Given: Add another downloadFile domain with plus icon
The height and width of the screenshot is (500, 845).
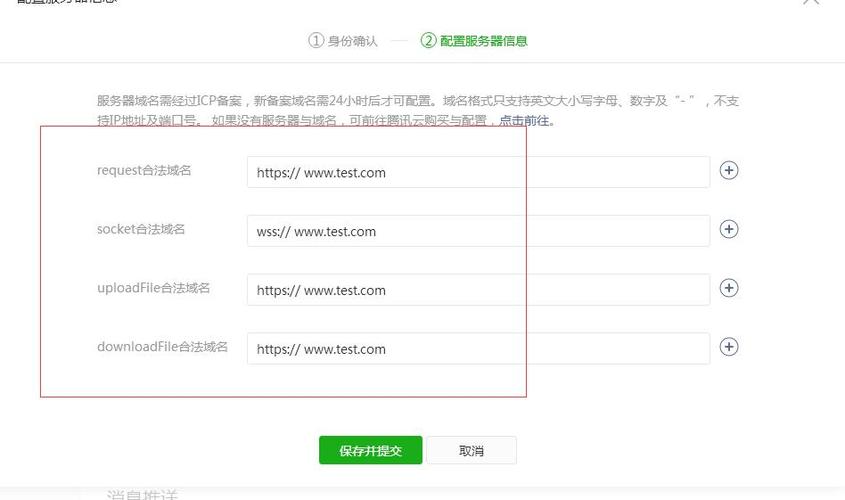Looking at the screenshot, I should click(729, 347).
